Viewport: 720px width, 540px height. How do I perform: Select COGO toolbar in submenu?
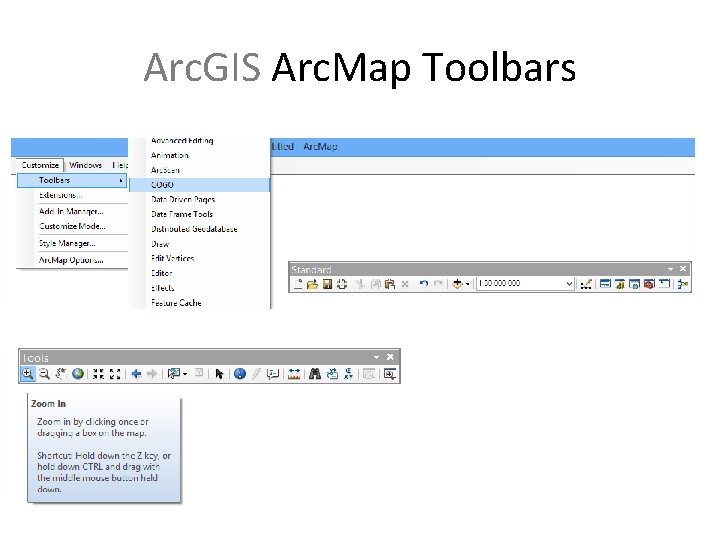(200, 185)
